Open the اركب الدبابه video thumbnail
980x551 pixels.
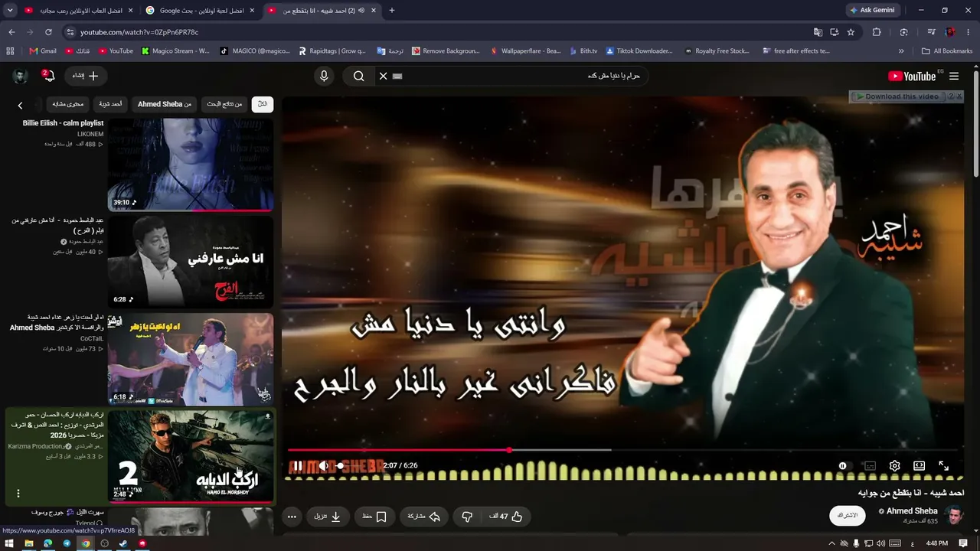[x=191, y=457]
